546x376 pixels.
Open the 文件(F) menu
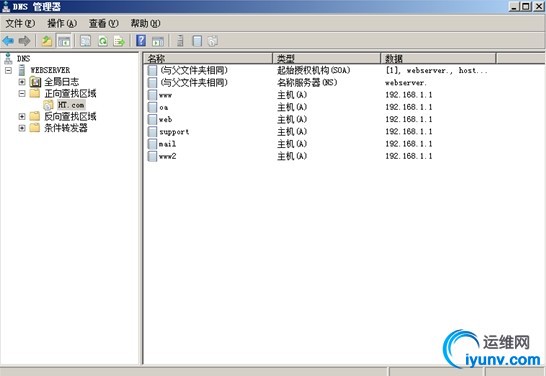point(20,23)
